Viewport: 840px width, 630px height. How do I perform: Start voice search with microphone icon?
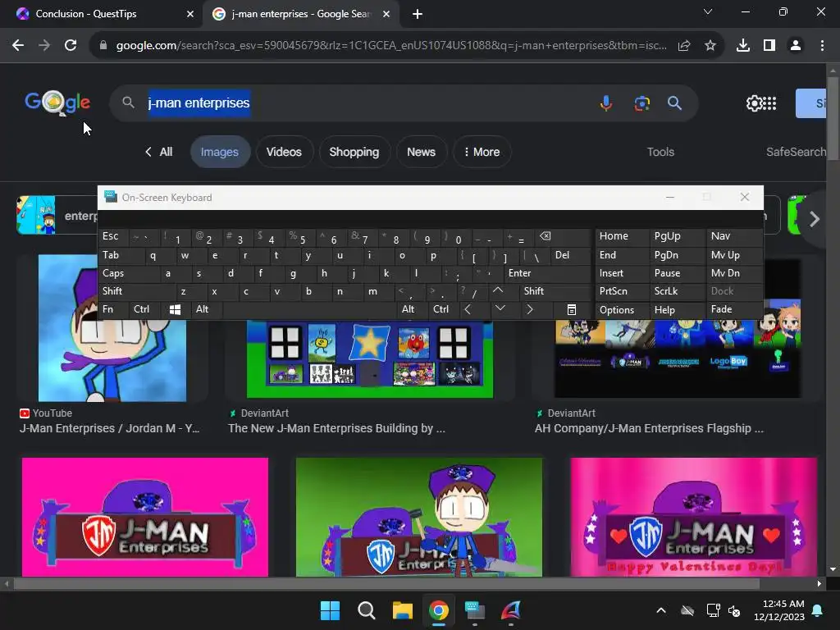coord(606,103)
